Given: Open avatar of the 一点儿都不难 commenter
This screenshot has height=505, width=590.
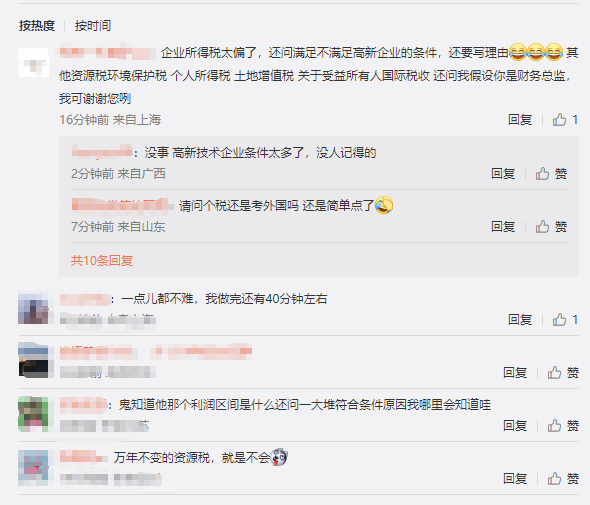Looking at the screenshot, I should click(x=33, y=309).
